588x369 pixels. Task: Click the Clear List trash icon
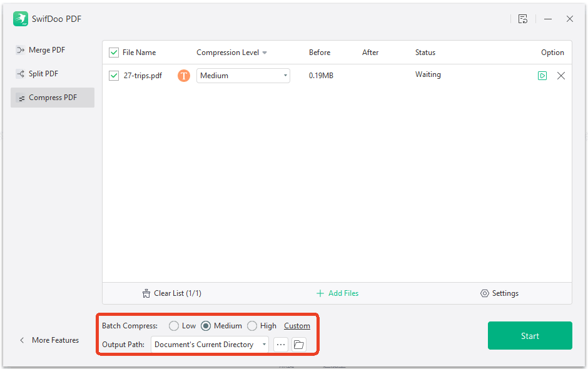pyautogui.click(x=146, y=293)
